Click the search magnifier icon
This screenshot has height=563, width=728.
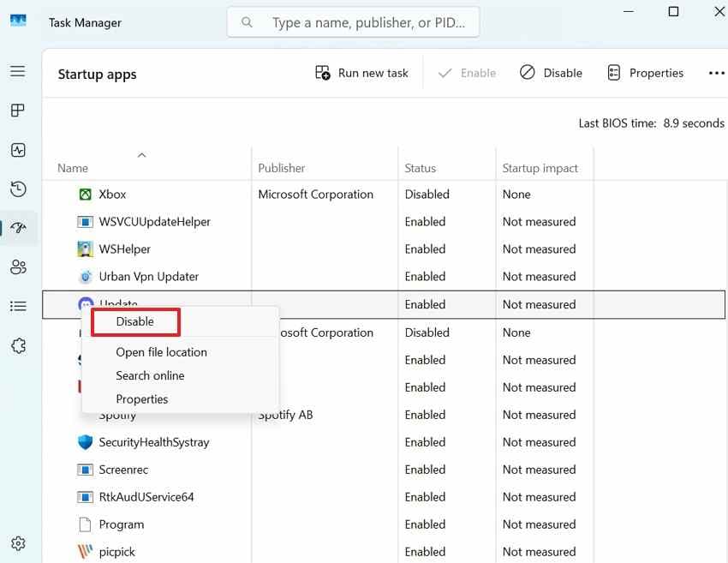click(x=247, y=21)
